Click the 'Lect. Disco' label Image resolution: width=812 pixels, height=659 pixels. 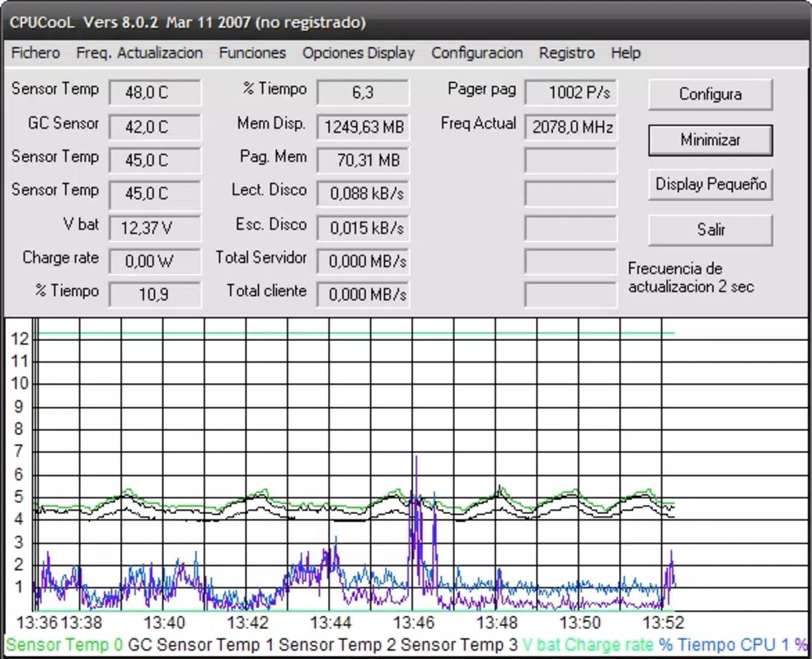[x=270, y=189]
